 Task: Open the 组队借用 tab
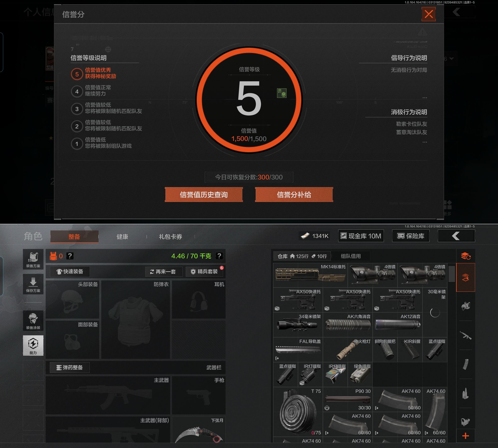pos(350,256)
